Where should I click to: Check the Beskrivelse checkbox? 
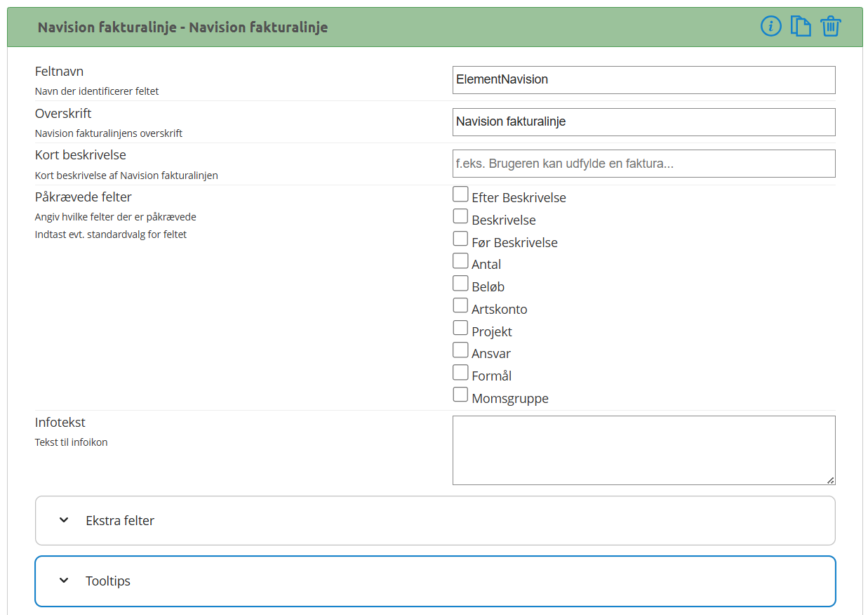(460, 216)
